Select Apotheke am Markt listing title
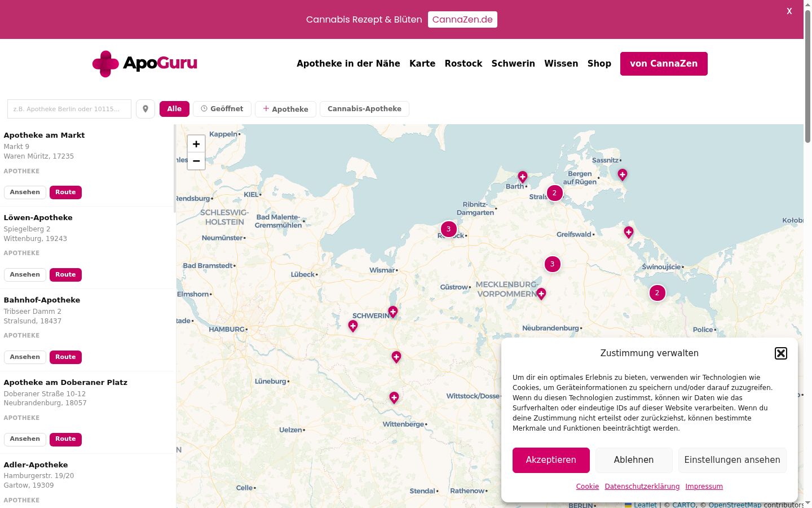This screenshot has height=508, width=812. tap(45, 135)
